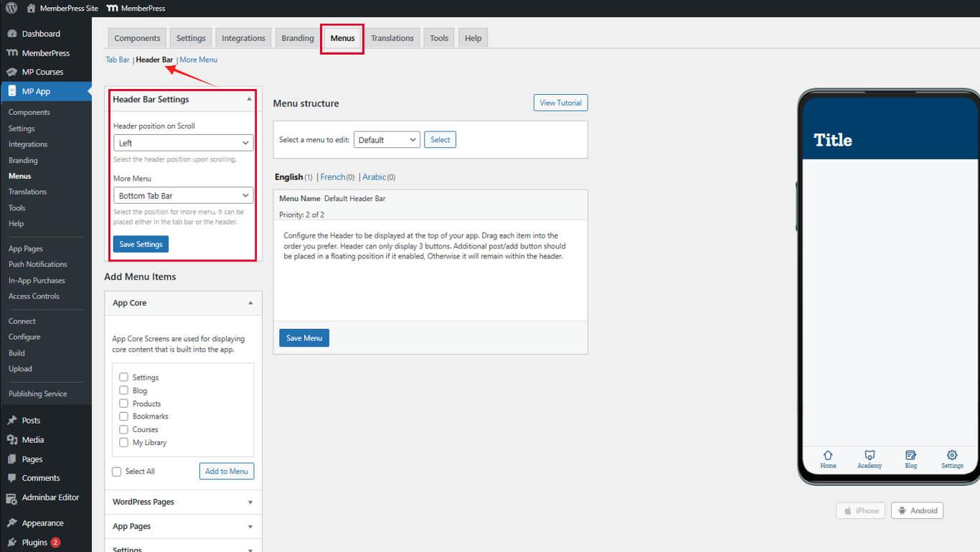The height and width of the screenshot is (552, 980).
Task: Open the Academy icon in the app preview
Action: [869, 456]
